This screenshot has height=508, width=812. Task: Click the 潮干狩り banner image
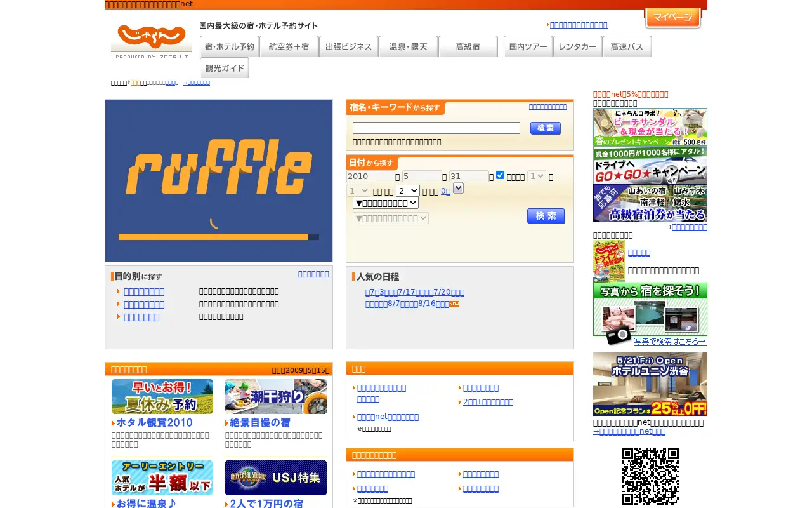click(x=276, y=396)
